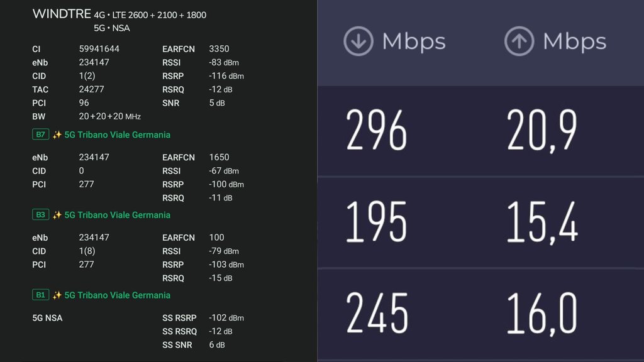
Task: Click the WINDTRE operator title
Action: 61,14
